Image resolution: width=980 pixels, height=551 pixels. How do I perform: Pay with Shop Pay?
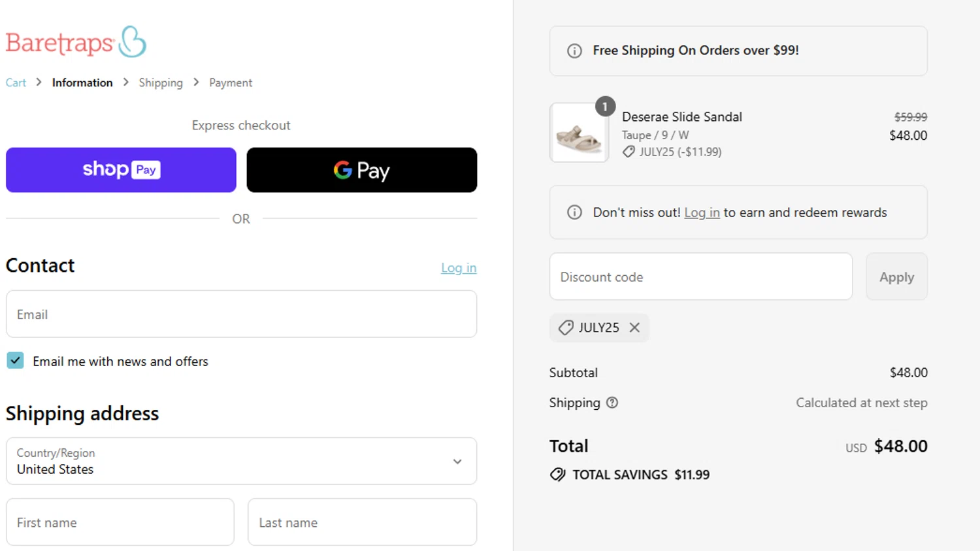point(121,170)
